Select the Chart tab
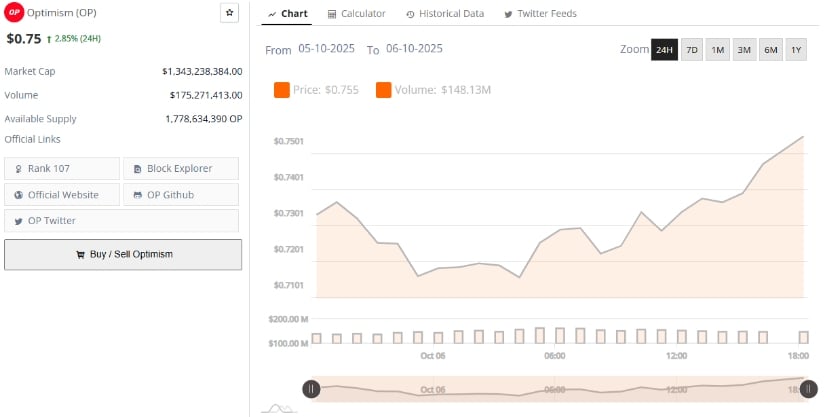The height and width of the screenshot is (417, 825). [288, 14]
